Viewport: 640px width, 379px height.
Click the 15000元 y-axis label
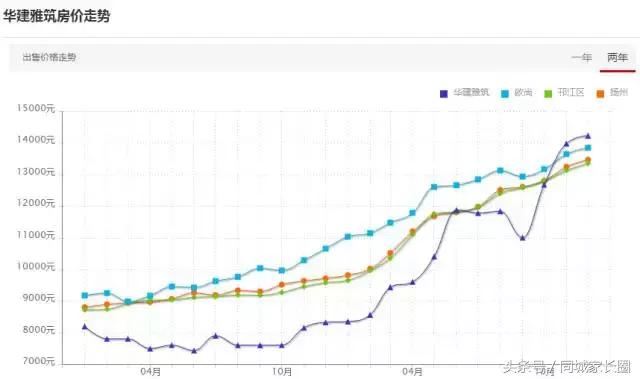pyautogui.click(x=36, y=109)
